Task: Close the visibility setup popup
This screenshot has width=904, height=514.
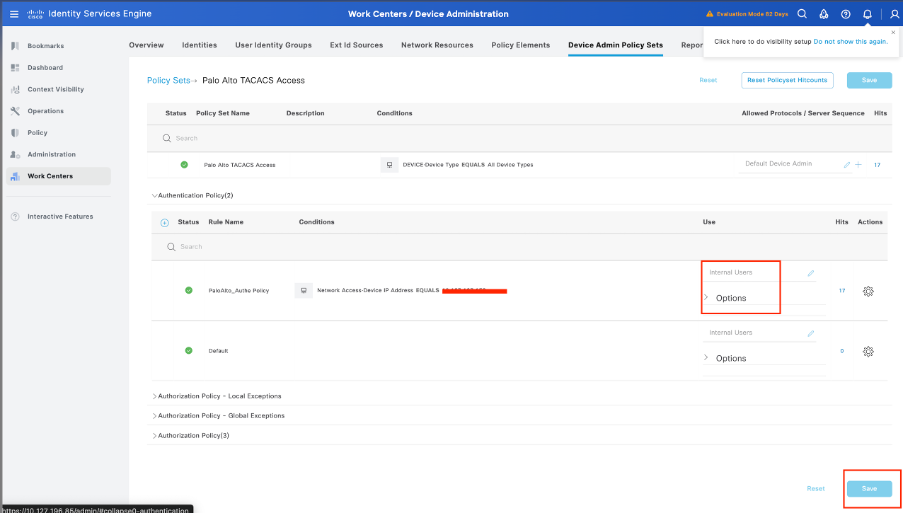Action: coord(893,32)
